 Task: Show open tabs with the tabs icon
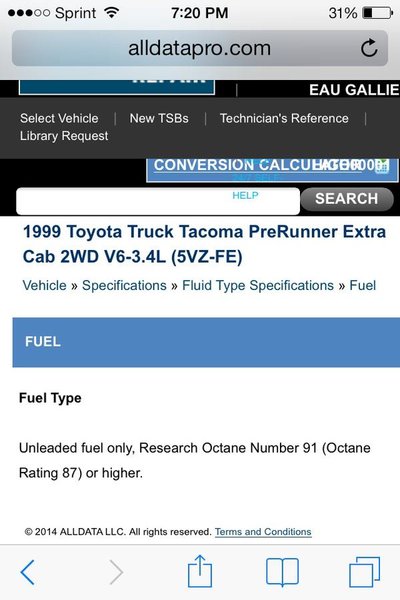[365, 572]
